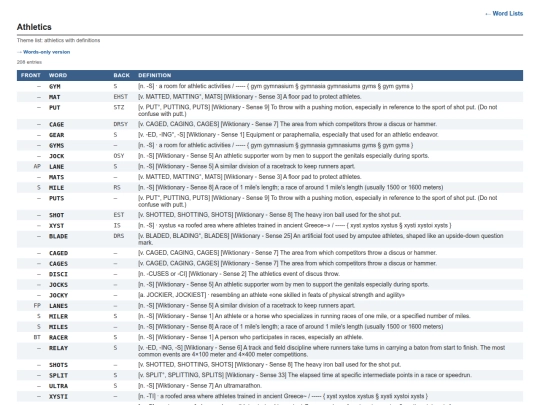
Task: Select the word GEAR
Action: pyautogui.click(x=56, y=135)
